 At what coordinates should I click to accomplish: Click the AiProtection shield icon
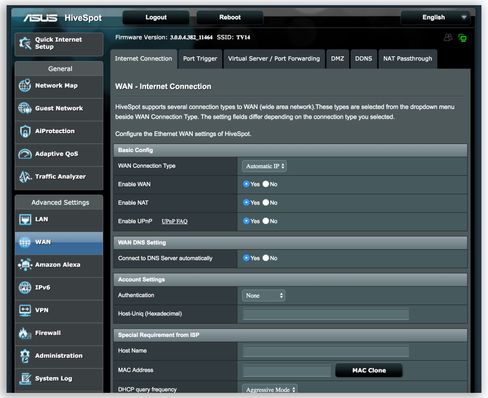coord(25,131)
